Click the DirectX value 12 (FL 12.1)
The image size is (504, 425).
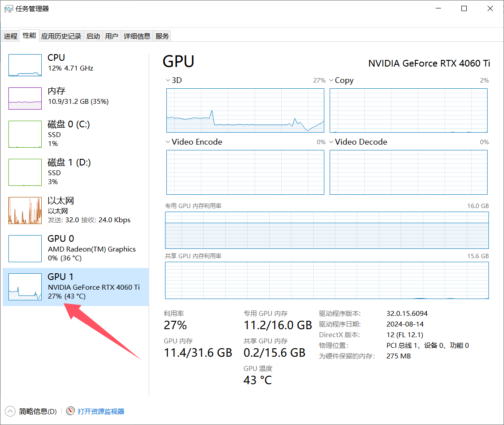[405, 334]
